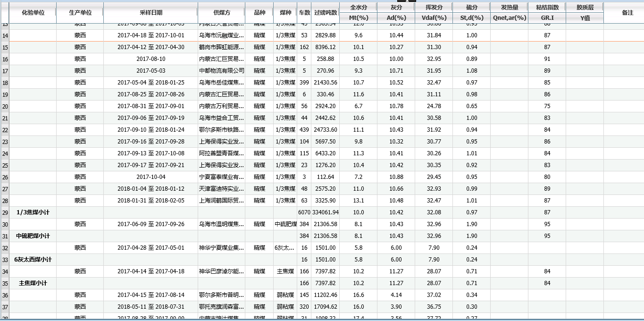Click 主焦煤 coal type cell in row 34
Screen dimensions: 644x321
(x=285, y=271)
